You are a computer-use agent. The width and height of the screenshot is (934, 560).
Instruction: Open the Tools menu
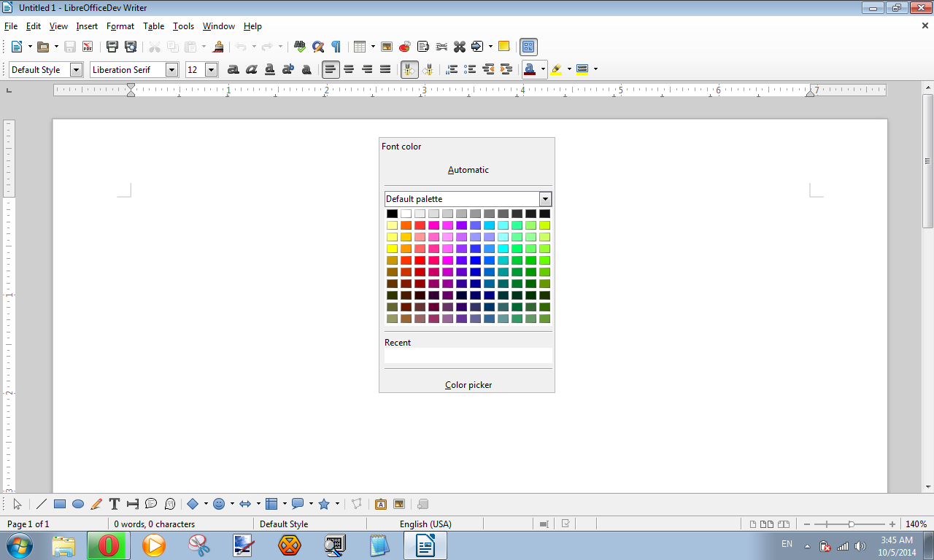[x=183, y=26]
